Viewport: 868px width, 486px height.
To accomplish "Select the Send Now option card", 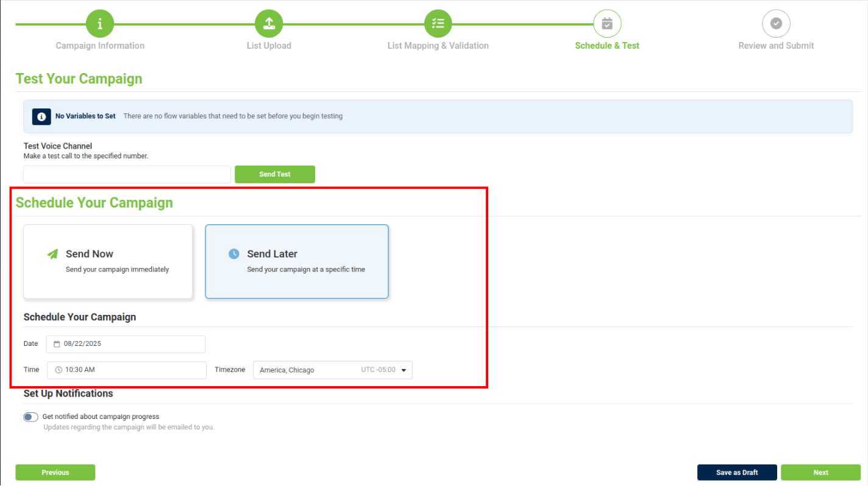I will click(108, 262).
